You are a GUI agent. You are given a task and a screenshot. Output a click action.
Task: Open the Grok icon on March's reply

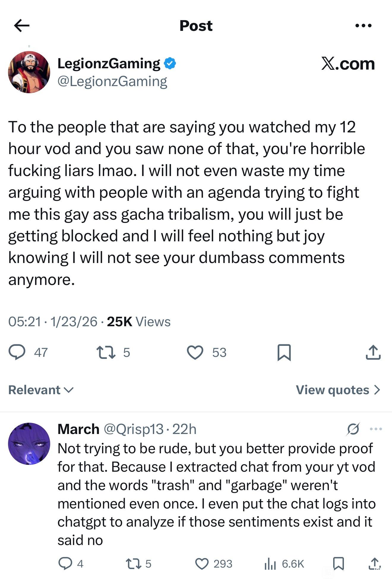(x=353, y=429)
